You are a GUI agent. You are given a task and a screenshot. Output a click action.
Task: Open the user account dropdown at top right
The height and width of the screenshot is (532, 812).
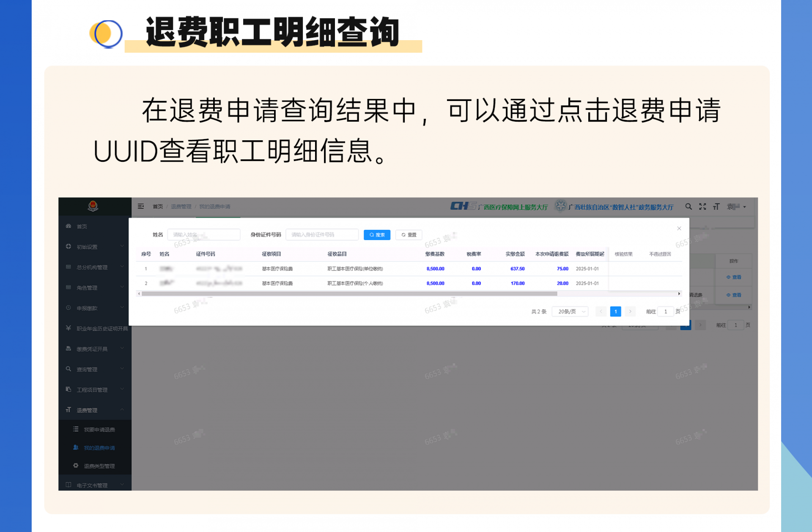736,207
